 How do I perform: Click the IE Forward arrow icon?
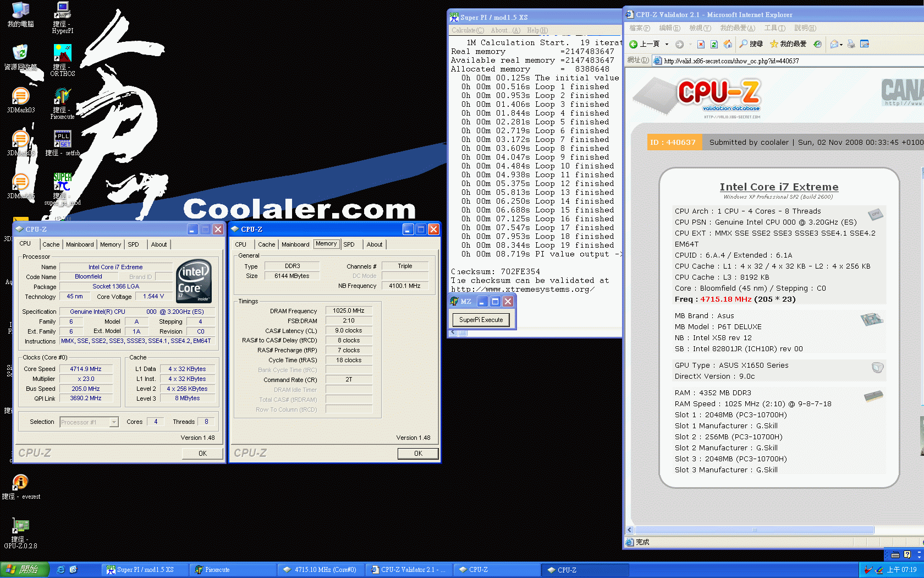pos(680,44)
